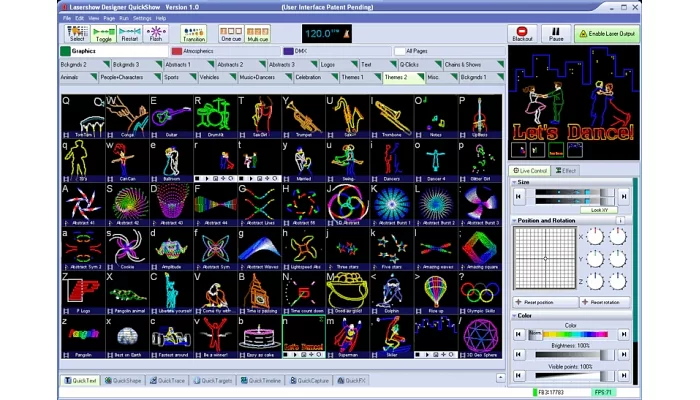Click the XY position grid pad

(545, 258)
